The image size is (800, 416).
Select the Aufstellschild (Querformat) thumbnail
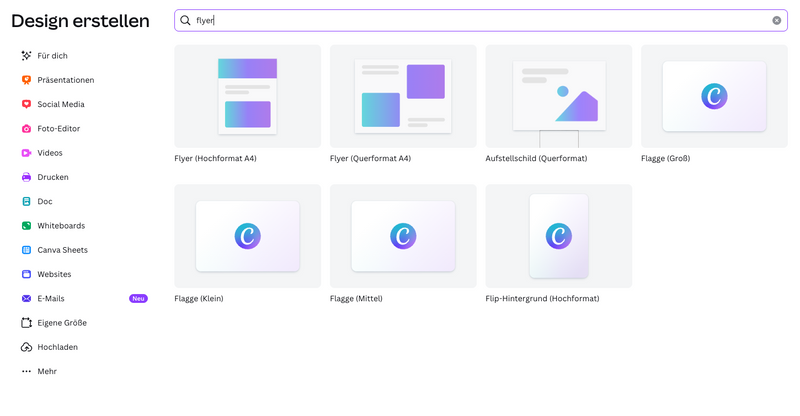[559, 96]
